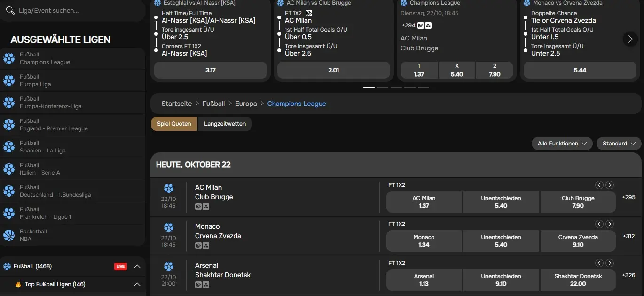This screenshot has width=644, height=296.
Task: Select 2 at 7.90 in the Champions League card
Action: (495, 70)
